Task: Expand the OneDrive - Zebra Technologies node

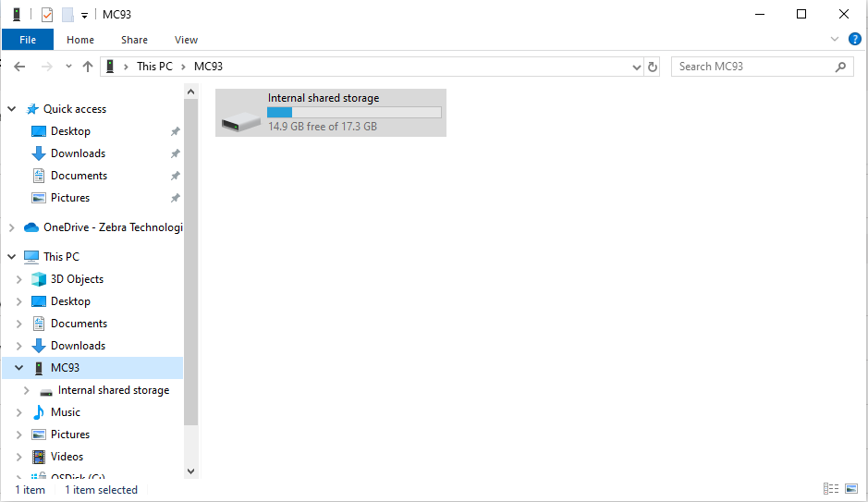Action: pos(12,227)
